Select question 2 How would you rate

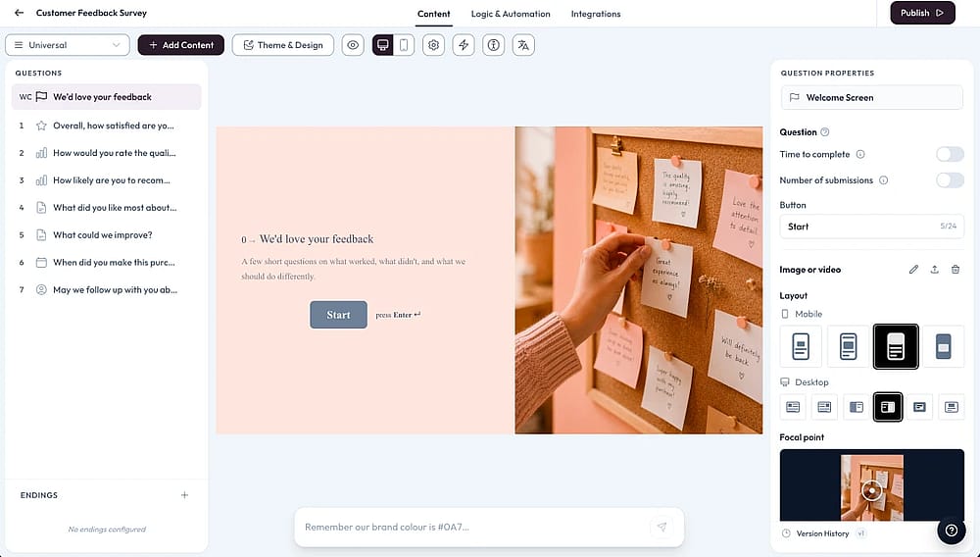coord(106,153)
